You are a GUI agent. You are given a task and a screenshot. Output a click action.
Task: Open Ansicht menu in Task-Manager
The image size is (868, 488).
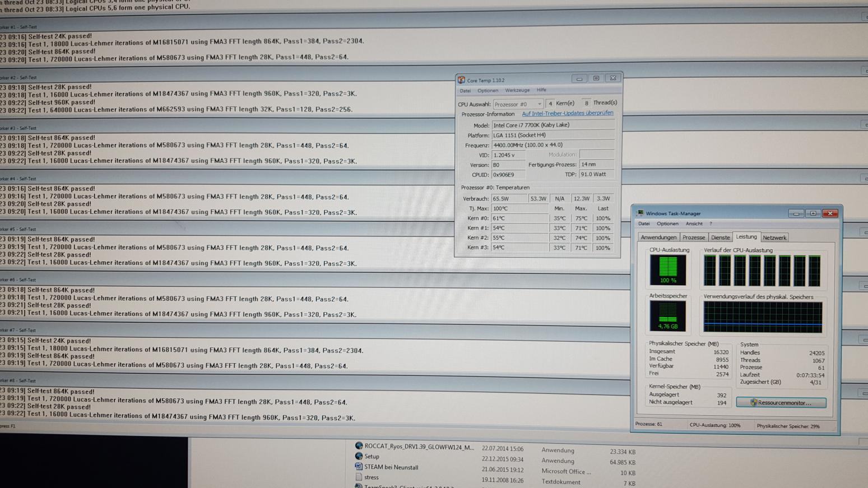tap(694, 224)
